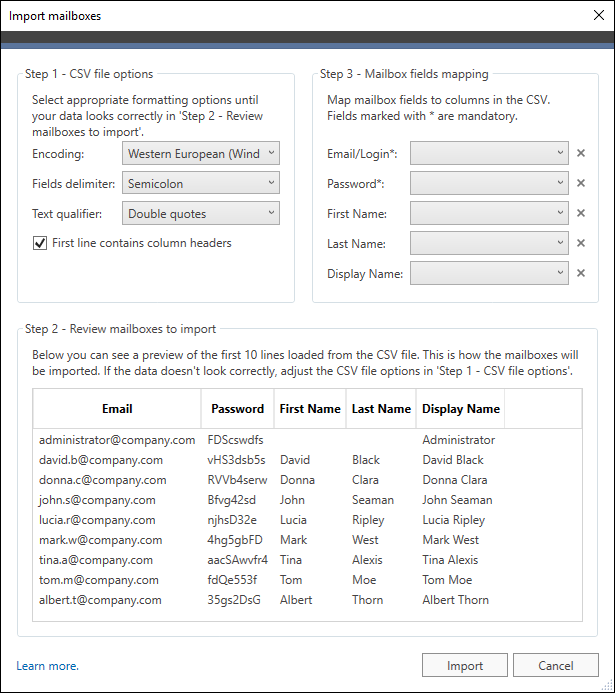Screen dimensions: 615x693
Task: Select the mark.w@company.com email cell
Action: click(x=100, y=540)
